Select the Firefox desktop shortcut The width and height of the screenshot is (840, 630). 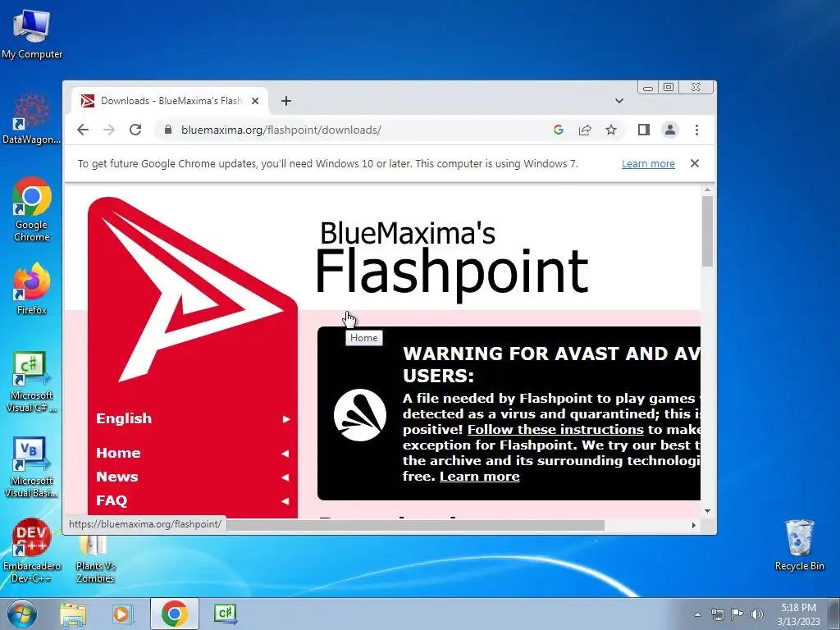(32, 289)
